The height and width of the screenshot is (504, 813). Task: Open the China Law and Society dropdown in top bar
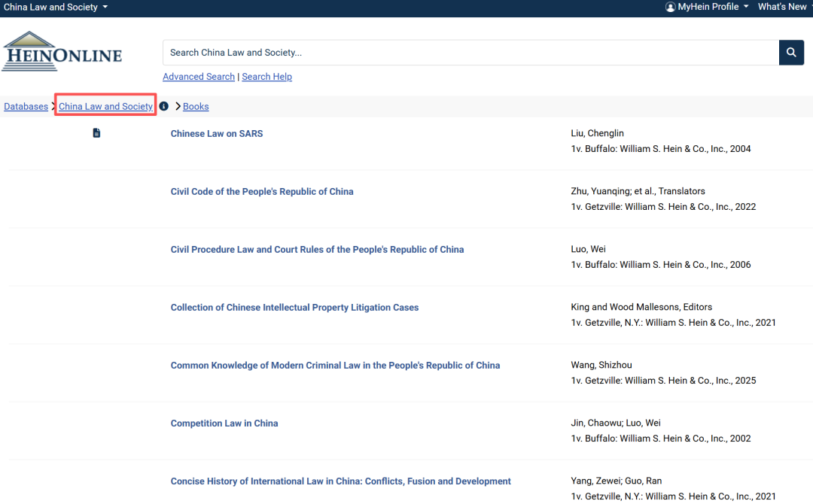click(x=56, y=7)
